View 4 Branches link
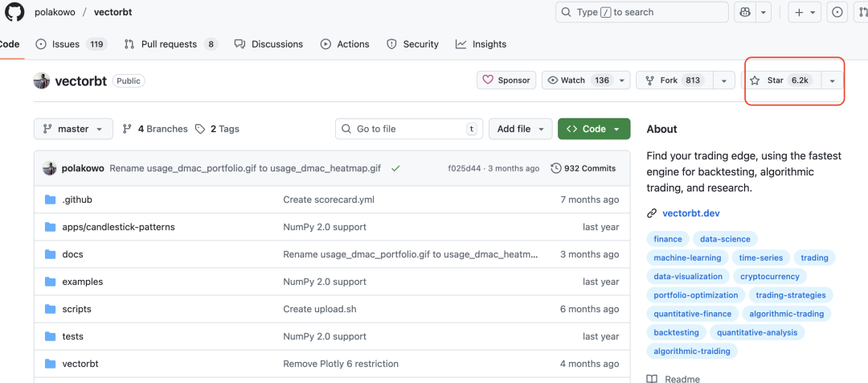Screen dimensions: 868x383 (155, 129)
